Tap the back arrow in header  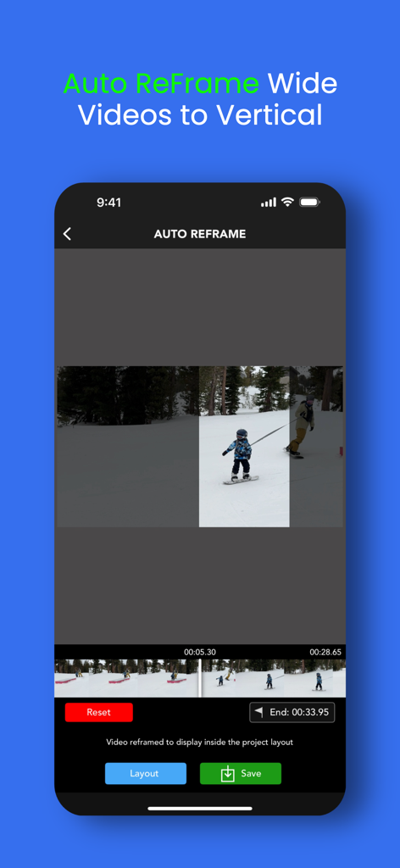67,234
